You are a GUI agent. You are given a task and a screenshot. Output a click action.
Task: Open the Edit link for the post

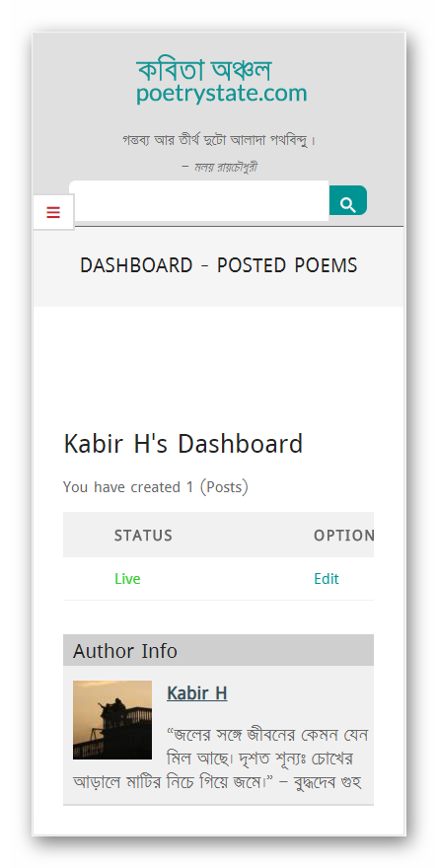coord(327,579)
